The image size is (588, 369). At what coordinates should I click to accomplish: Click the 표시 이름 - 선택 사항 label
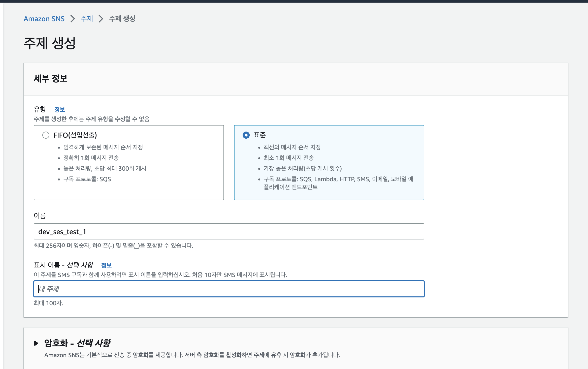(x=63, y=265)
